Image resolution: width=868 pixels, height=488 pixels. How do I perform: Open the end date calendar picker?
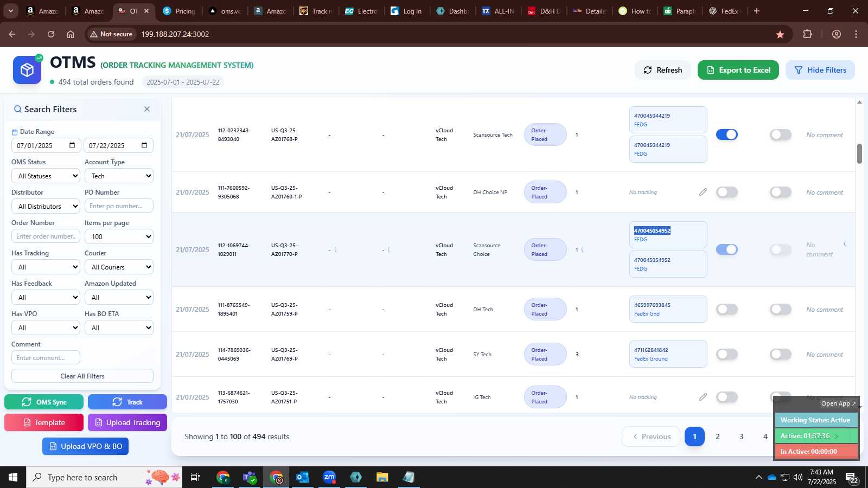[144, 145]
